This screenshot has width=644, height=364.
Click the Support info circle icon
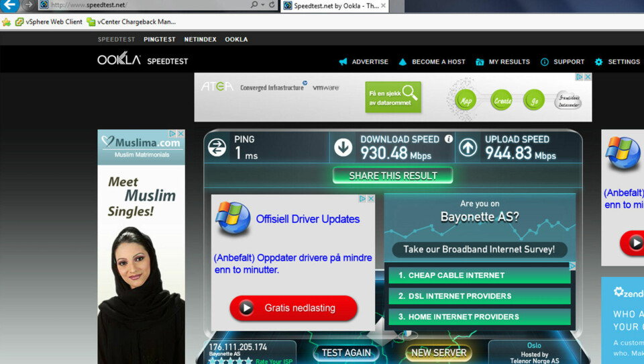[x=544, y=62]
